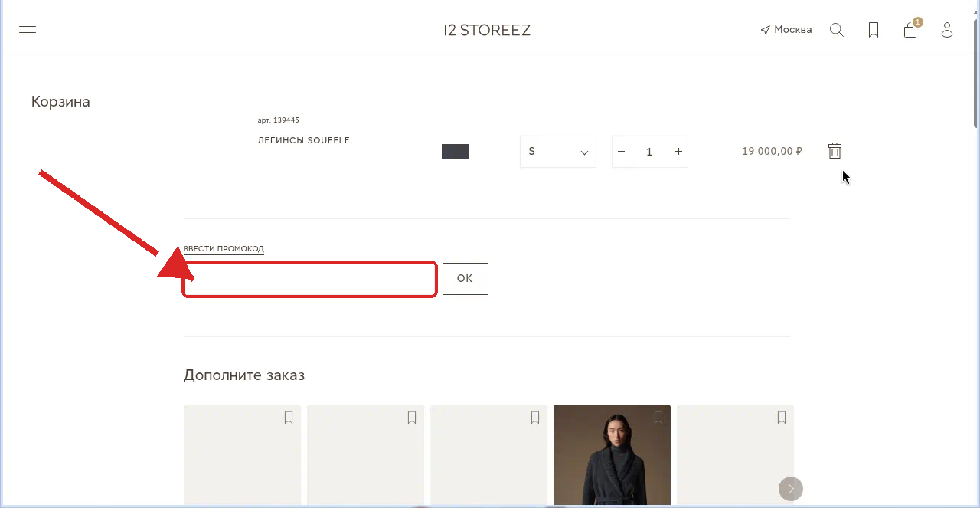The width and height of the screenshot is (980, 508).
Task: Click the Дополните заказ heading
Action: tap(244, 375)
